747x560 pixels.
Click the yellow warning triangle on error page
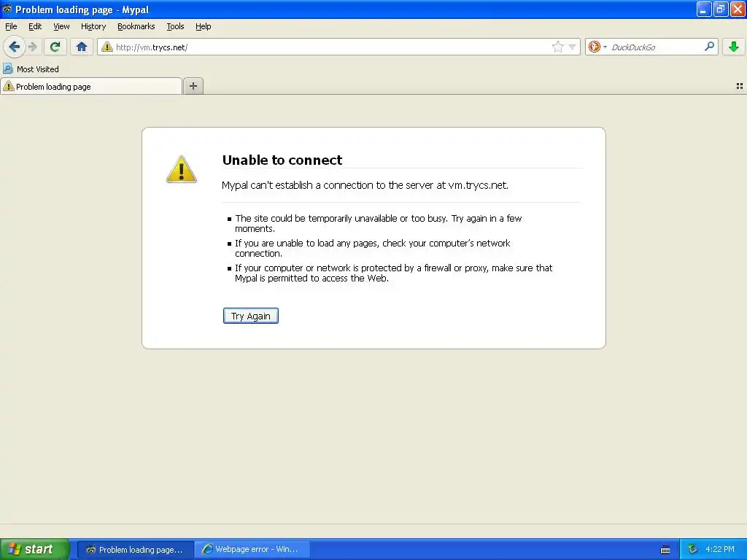point(181,169)
